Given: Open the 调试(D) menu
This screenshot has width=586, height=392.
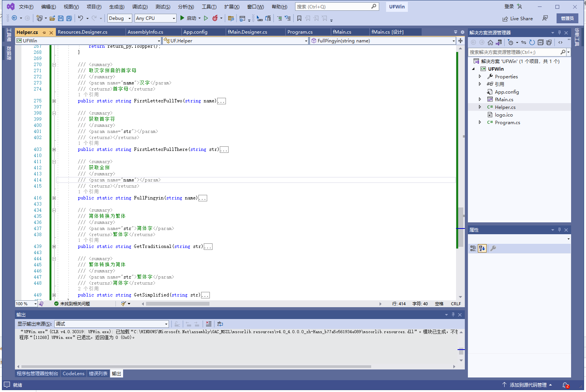Looking at the screenshot, I should click(140, 6).
